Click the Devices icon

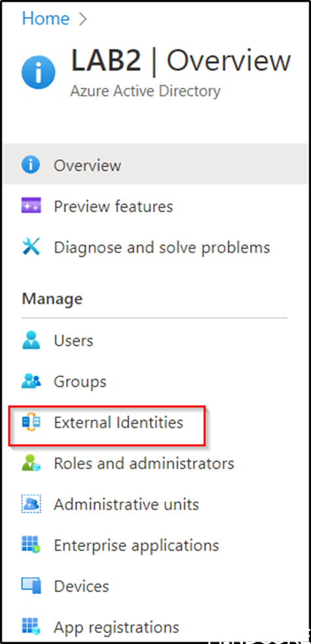pyautogui.click(x=31, y=586)
